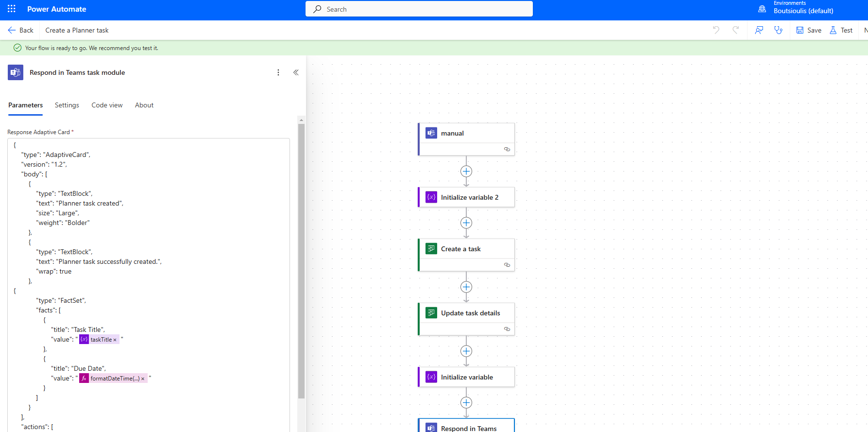
Task: Edit the flow name Create a Planner task
Action: point(77,30)
